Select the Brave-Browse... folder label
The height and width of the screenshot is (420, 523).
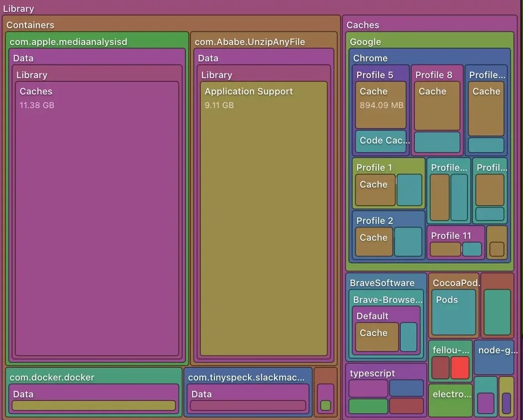pos(388,300)
